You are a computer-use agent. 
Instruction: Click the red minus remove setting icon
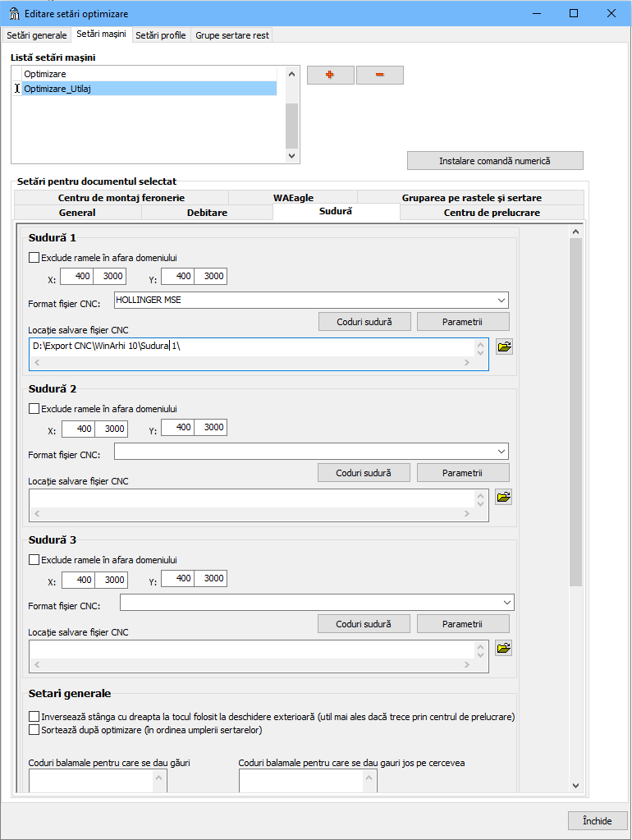(x=379, y=75)
